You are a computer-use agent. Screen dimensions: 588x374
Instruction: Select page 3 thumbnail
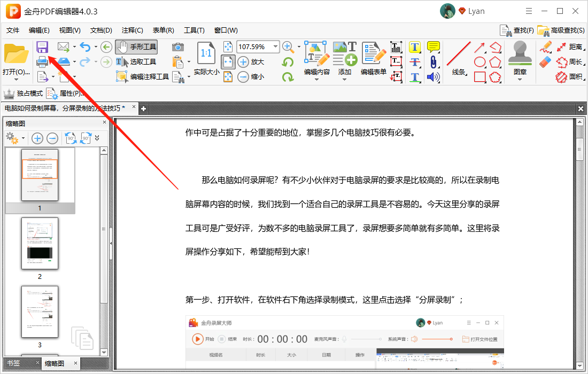click(40, 312)
